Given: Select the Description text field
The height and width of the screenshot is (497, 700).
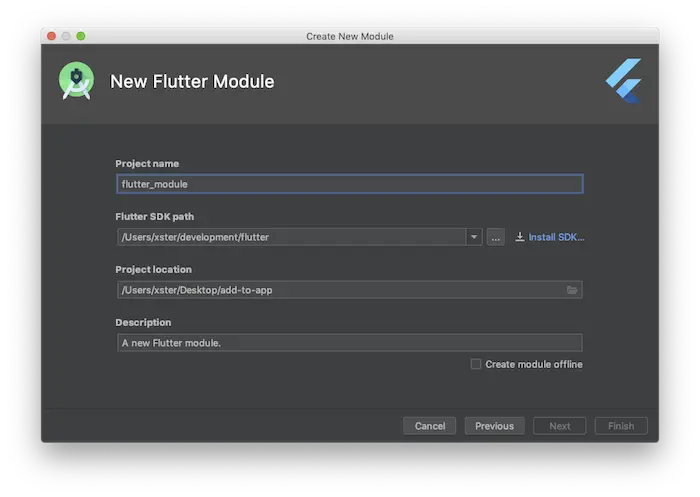Looking at the screenshot, I should coord(349,343).
